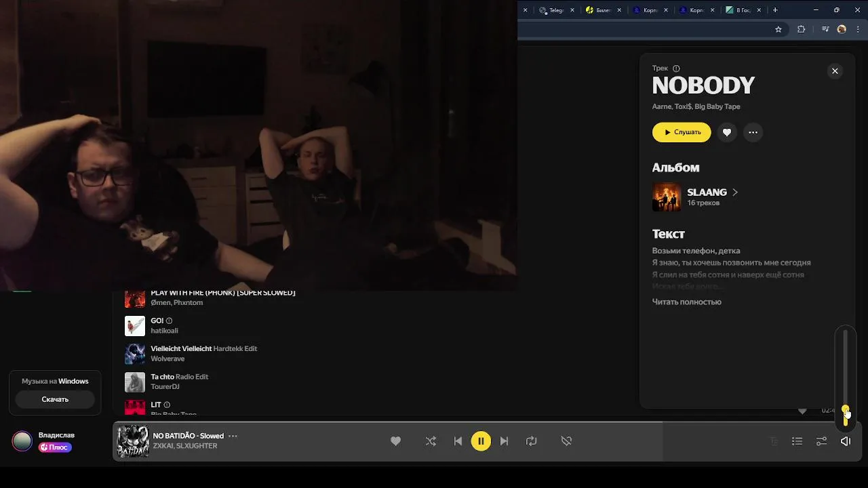Open the NO BATIDÃO - Slowed track title

point(188,436)
